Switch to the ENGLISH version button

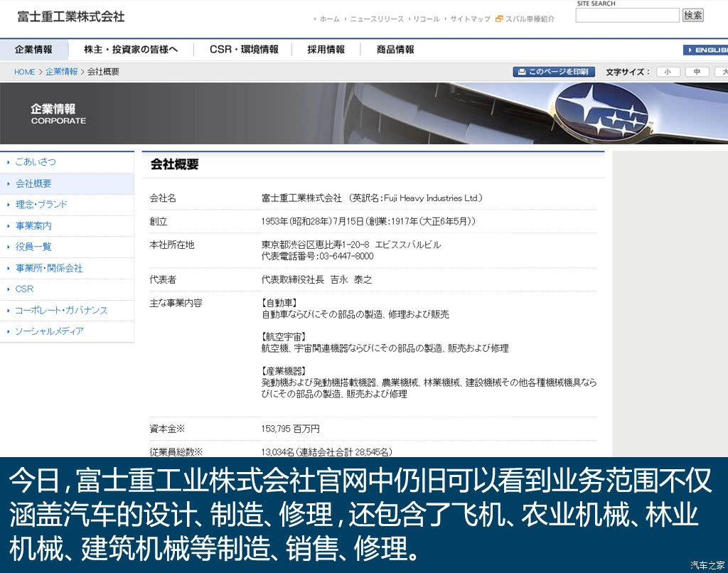point(706,50)
